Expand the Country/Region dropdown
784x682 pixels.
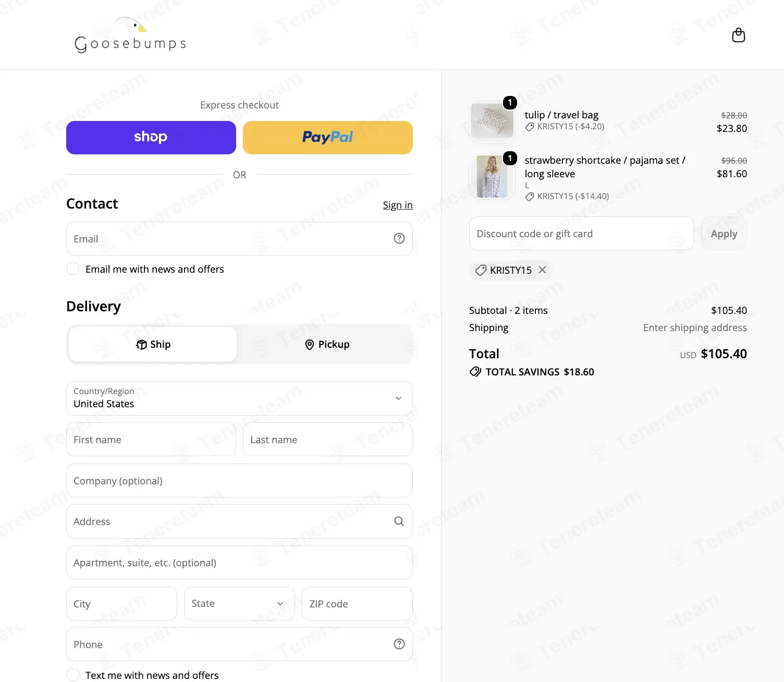pos(239,398)
